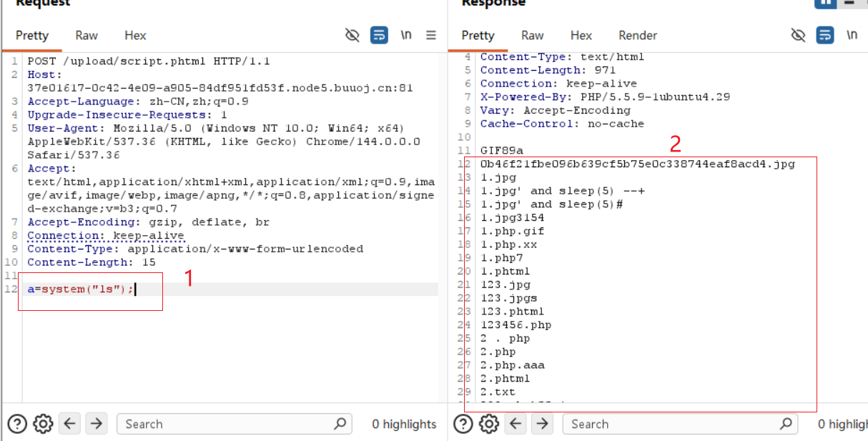The image size is (868, 441).
Task: Click the 'GIF89a' response line
Action: tap(501, 151)
